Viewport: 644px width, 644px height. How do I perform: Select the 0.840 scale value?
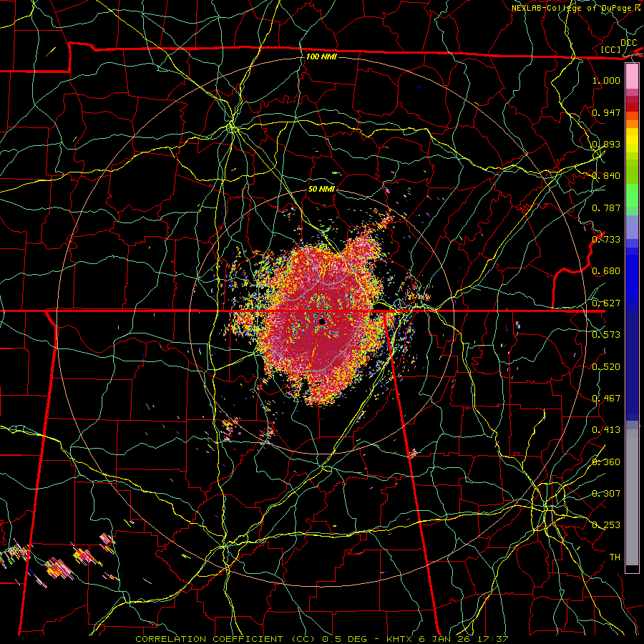point(606,176)
